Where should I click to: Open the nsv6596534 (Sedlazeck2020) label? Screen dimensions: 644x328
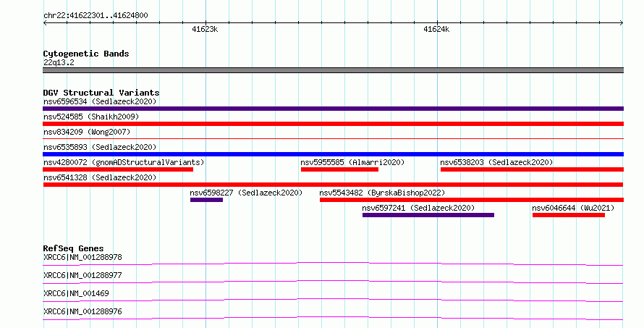coord(100,101)
